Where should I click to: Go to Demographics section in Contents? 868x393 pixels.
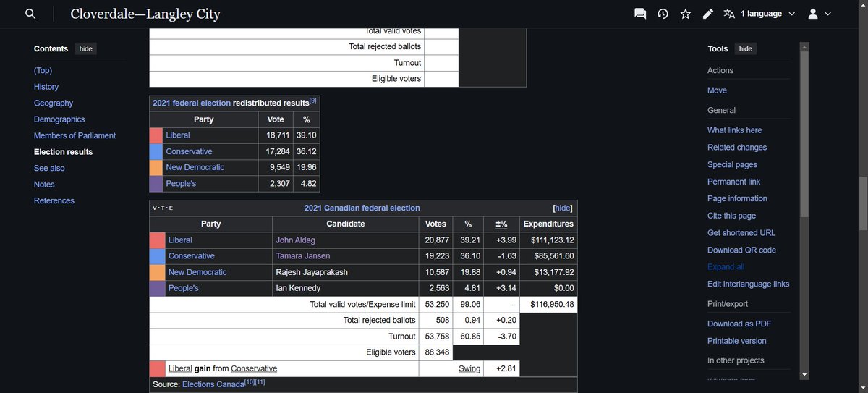[59, 119]
